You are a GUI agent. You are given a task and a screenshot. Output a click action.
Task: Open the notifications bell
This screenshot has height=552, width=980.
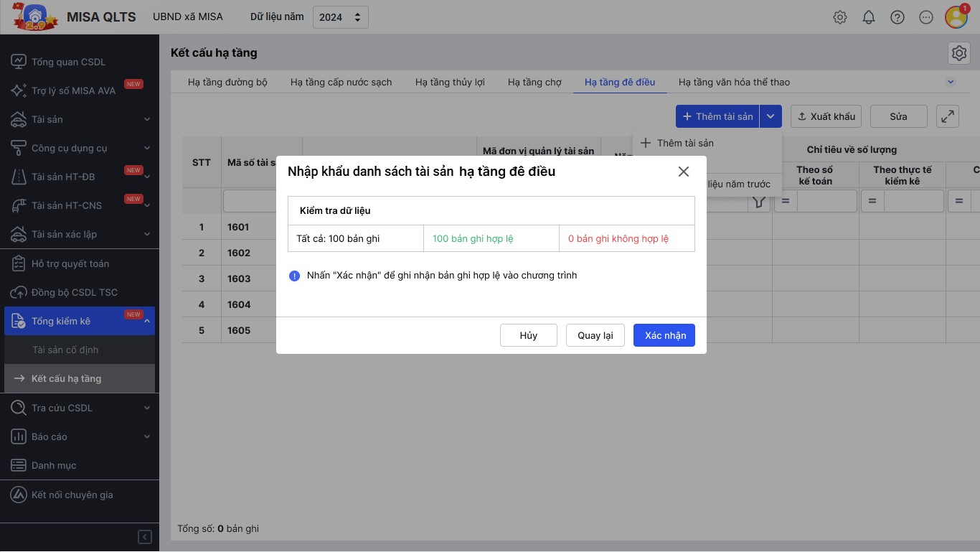[x=869, y=17]
